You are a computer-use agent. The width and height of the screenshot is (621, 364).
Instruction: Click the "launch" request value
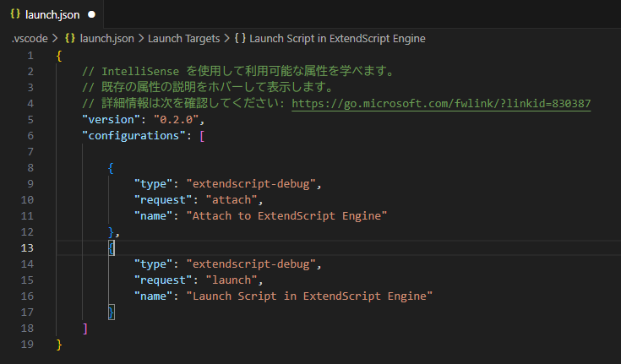click(232, 280)
